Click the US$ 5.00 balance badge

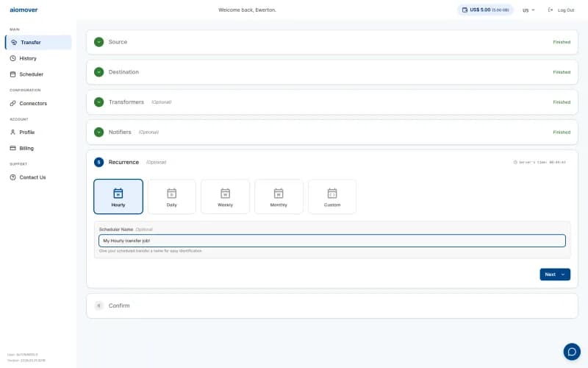coord(485,10)
